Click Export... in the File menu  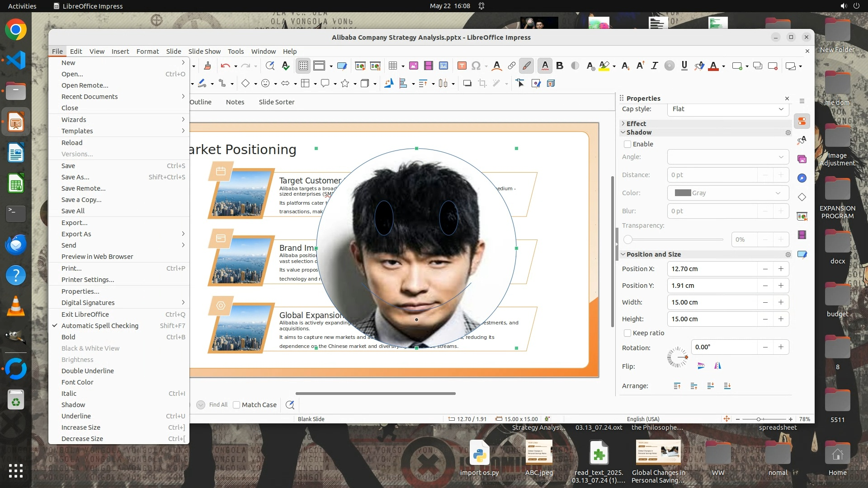(x=74, y=223)
